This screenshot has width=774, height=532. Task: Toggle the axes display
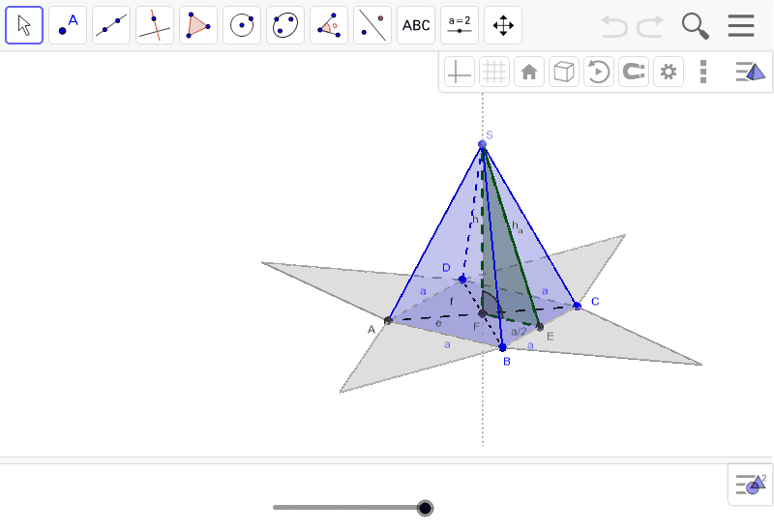[x=459, y=72]
